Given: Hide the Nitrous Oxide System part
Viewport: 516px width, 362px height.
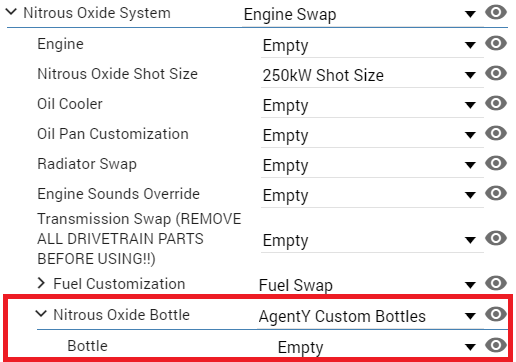Looking at the screenshot, I should click(496, 13).
